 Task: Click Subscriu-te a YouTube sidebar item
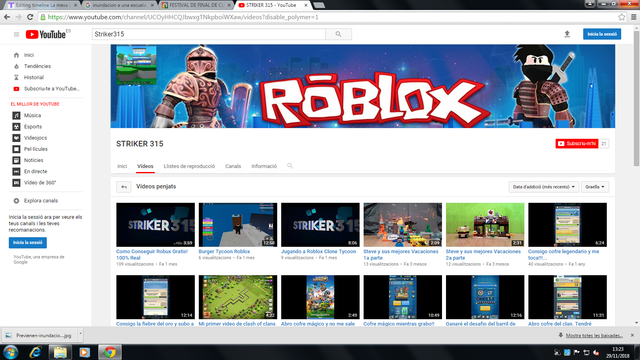[51, 89]
